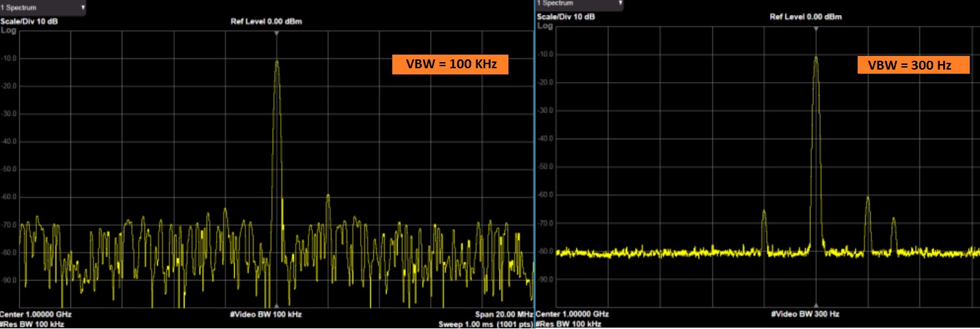Click the left panel's bottom center marker triangle
The image size is (980, 329).
276,306
